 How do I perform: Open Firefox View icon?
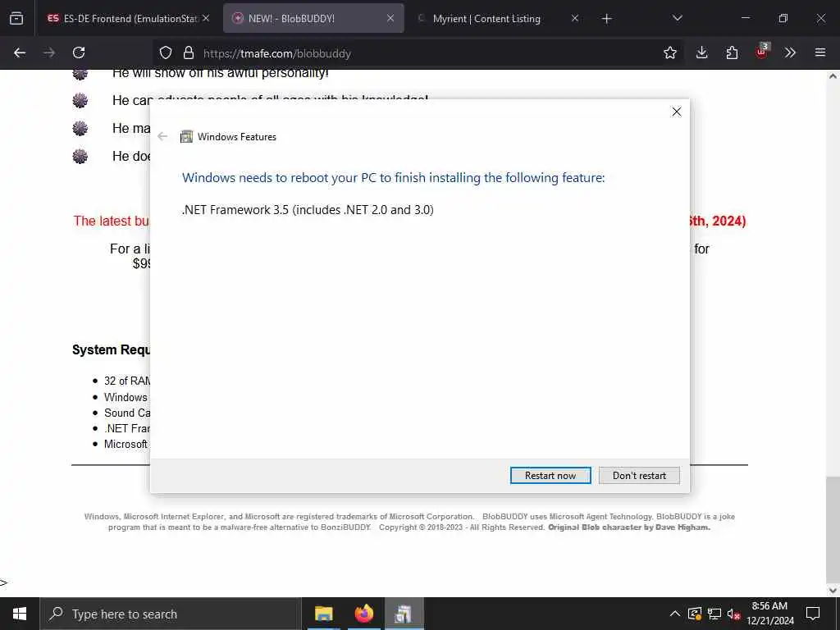(16, 18)
